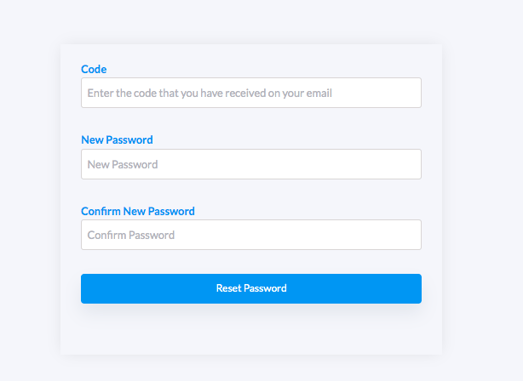This screenshot has width=523, height=381.
Task: Select the Confirm New Password input box
Action: click(251, 235)
